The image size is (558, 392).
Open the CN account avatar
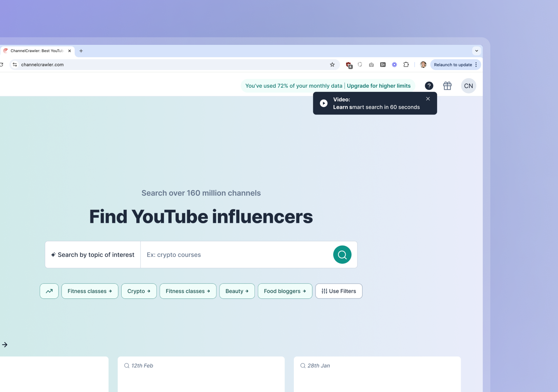pos(469,86)
